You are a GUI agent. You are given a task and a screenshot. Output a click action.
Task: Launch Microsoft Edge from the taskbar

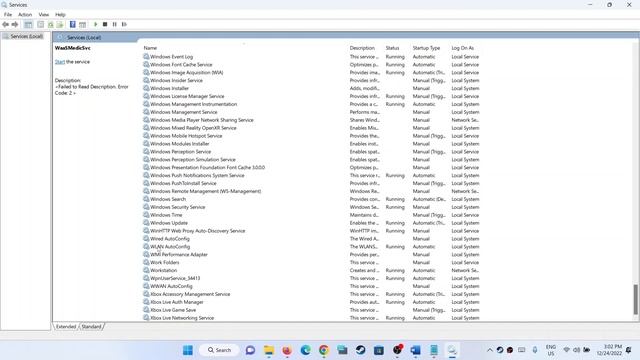click(x=305, y=350)
